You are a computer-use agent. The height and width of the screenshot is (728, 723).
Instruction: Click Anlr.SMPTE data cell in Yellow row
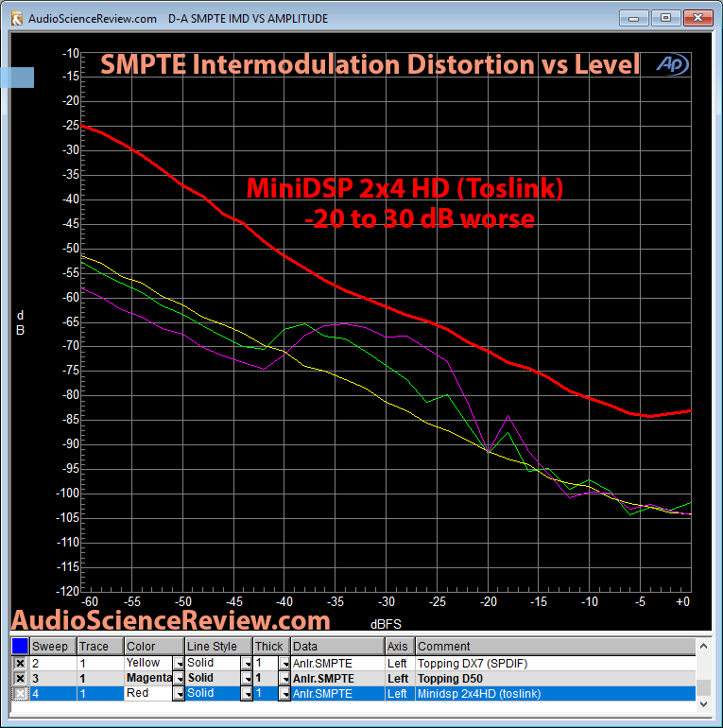[x=337, y=664]
